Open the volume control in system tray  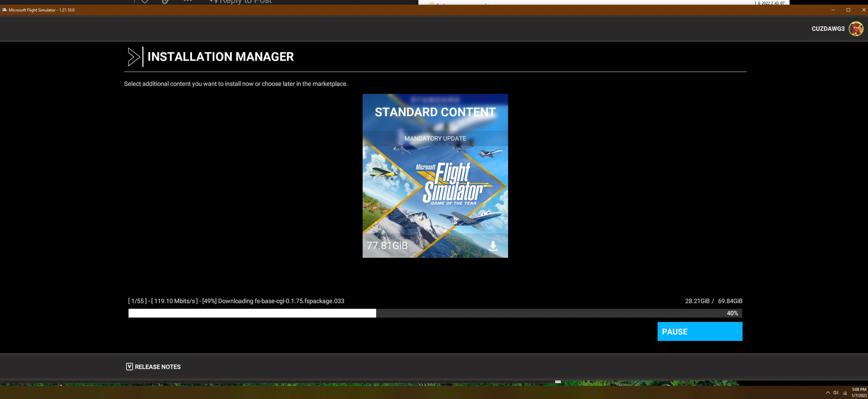coord(836,393)
